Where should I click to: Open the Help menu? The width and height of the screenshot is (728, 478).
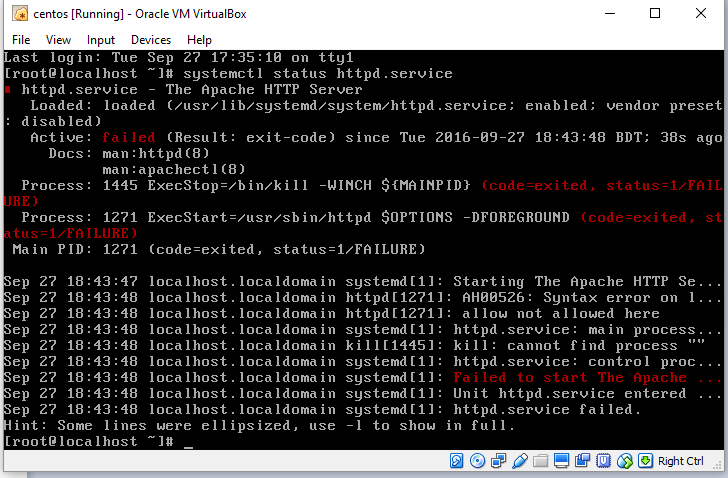click(x=199, y=40)
